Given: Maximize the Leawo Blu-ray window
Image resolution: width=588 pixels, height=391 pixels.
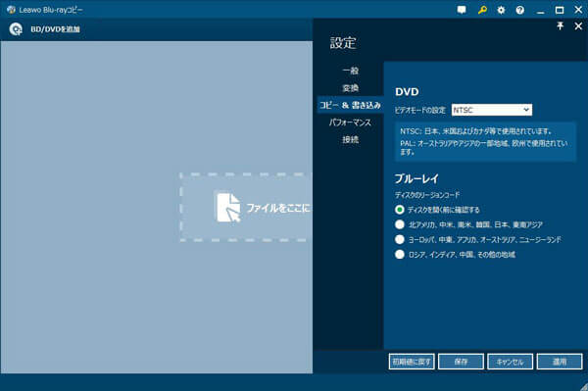Looking at the screenshot, I should pyautogui.click(x=560, y=10).
